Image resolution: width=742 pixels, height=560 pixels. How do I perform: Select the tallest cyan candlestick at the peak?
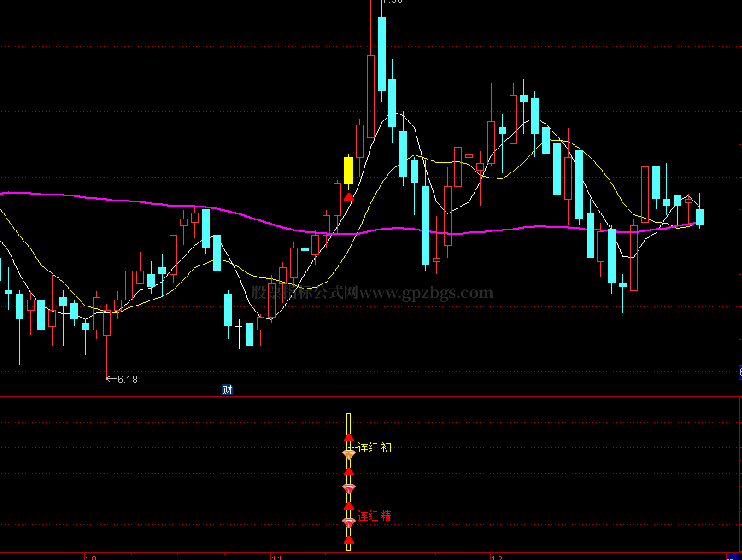[382, 54]
